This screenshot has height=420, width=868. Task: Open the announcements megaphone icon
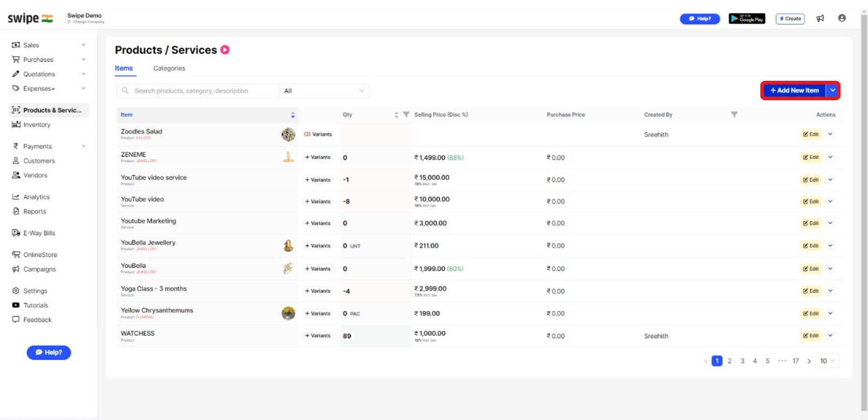click(x=820, y=19)
